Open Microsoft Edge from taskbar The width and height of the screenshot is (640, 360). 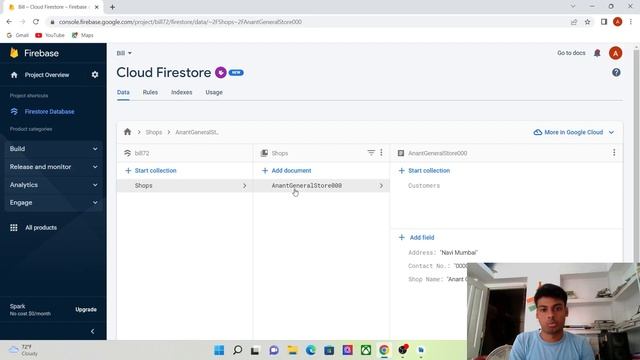[311, 350]
